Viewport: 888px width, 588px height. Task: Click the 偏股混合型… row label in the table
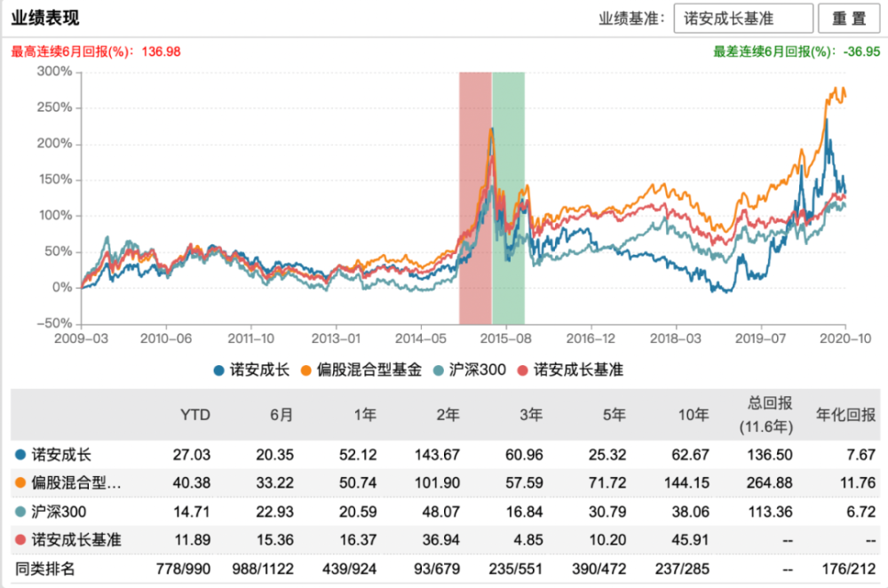point(75,482)
